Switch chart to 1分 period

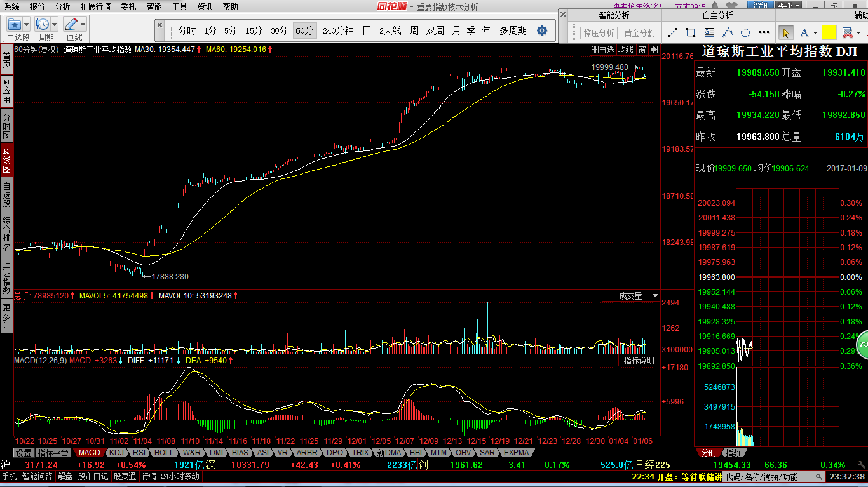tap(210, 30)
